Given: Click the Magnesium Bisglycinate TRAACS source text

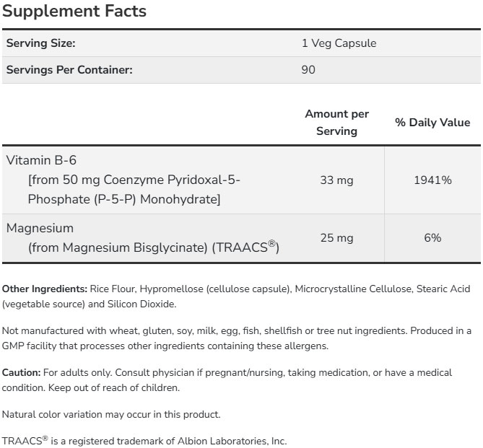Looking at the screenshot, I should pos(153,247).
